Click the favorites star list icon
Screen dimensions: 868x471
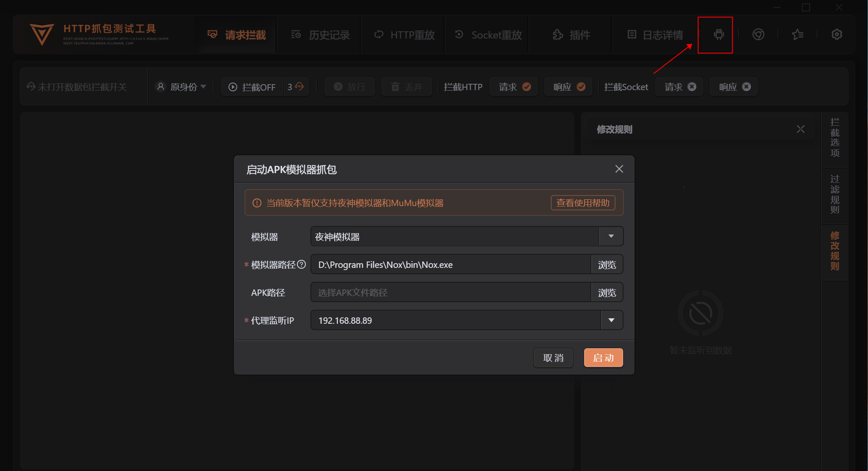tap(797, 35)
